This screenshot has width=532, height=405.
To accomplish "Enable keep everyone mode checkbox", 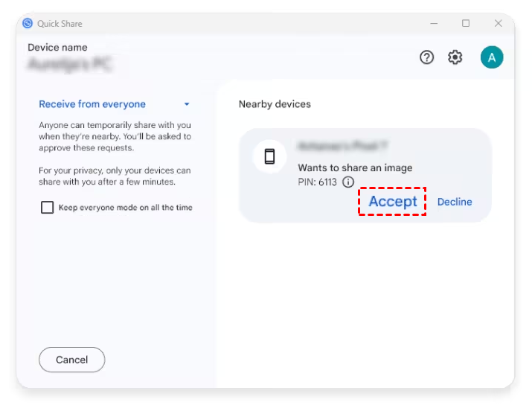I will point(47,208).
